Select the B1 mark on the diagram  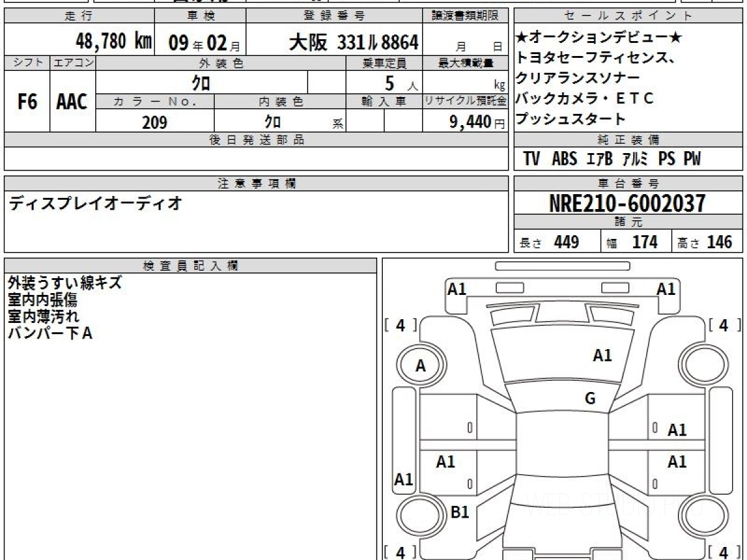[459, 511]
